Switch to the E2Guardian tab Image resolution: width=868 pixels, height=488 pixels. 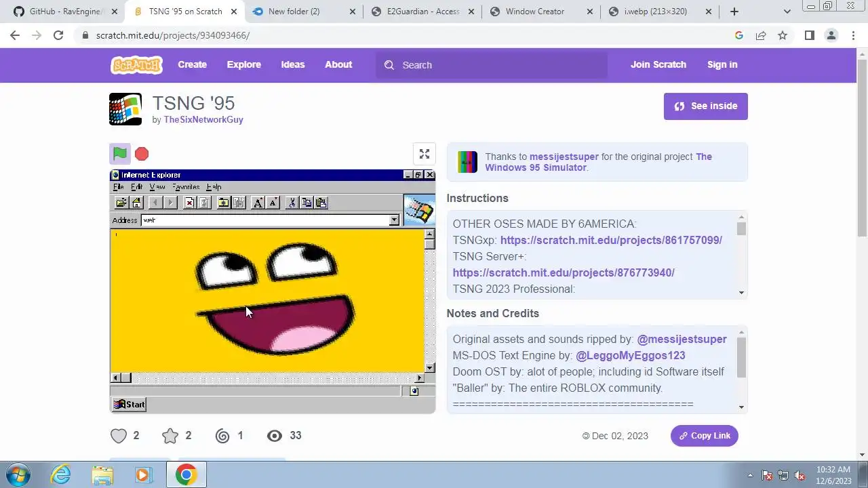tap(422, 12)
